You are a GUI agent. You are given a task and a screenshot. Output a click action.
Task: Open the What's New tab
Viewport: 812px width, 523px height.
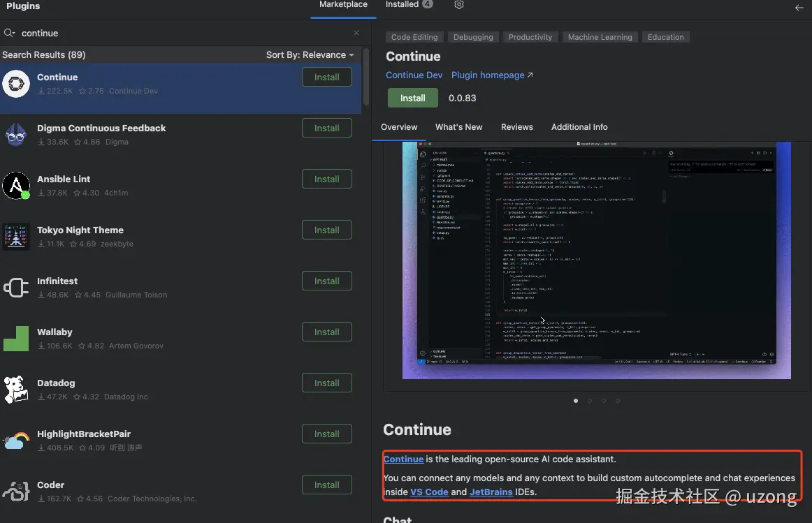tap(459, 127)
